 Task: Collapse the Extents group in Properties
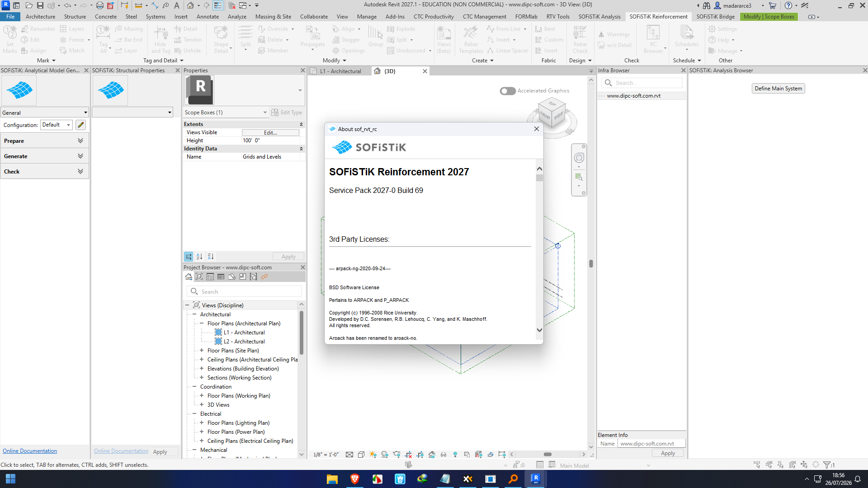pyautogui.click(x=301, y=124)
